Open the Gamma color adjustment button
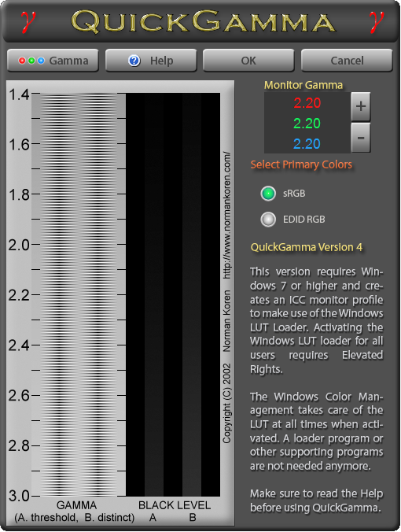This screenshot has width=401, height=532. pos(53,61)
